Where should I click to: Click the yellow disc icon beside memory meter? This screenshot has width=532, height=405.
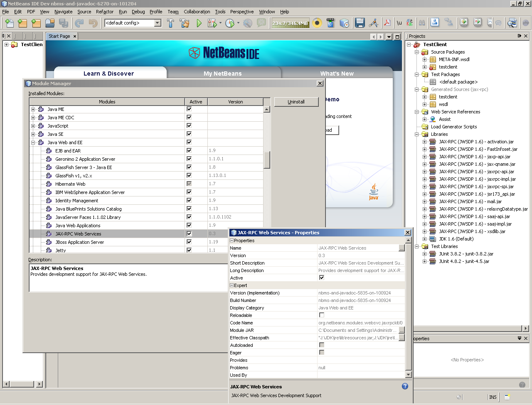point(317,23)
